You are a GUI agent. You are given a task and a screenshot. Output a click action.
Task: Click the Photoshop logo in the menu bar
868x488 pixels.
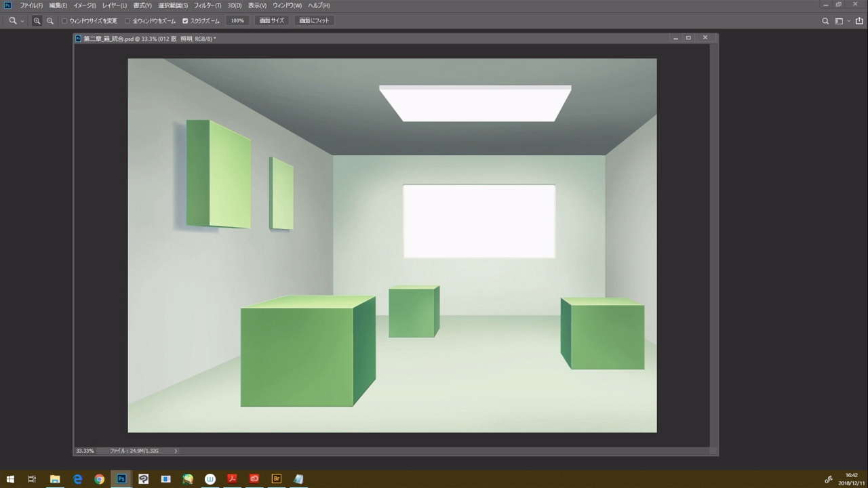pos(7,5)
